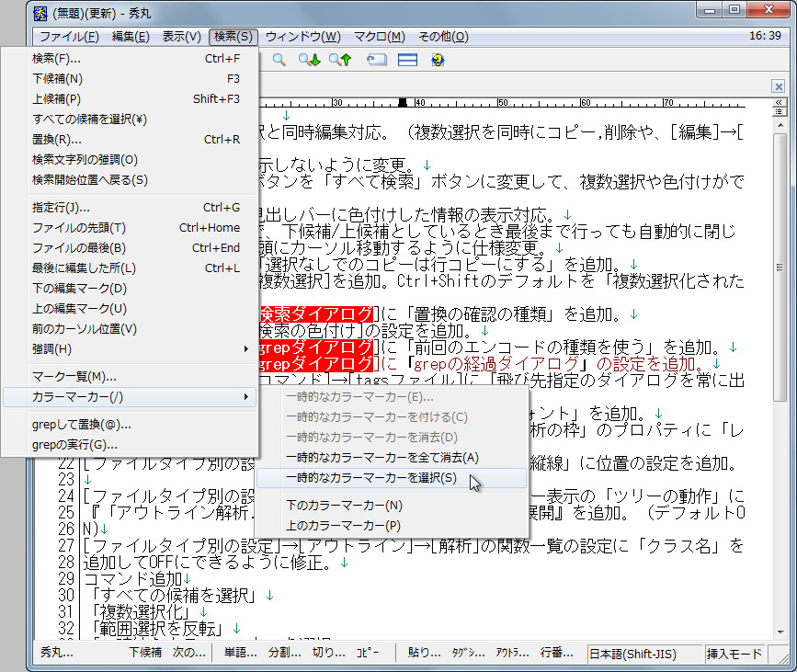
Task: Open the ファイル(F) menu
Action: 69,37
